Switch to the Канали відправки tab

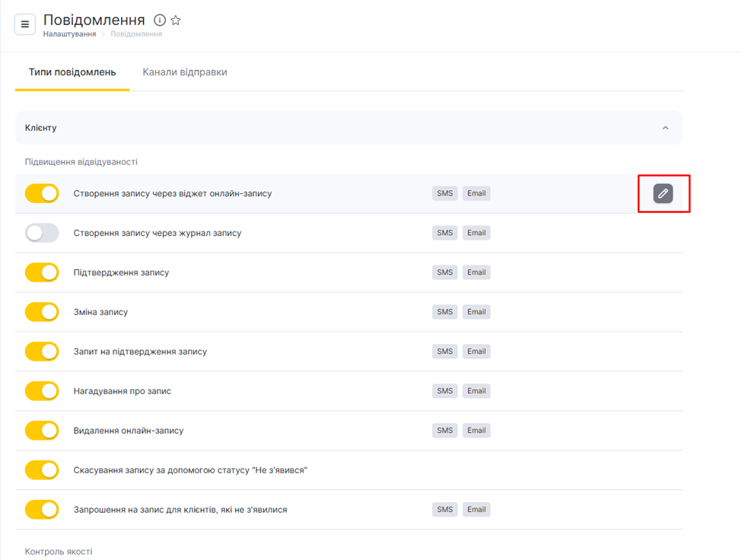(185, 72)
